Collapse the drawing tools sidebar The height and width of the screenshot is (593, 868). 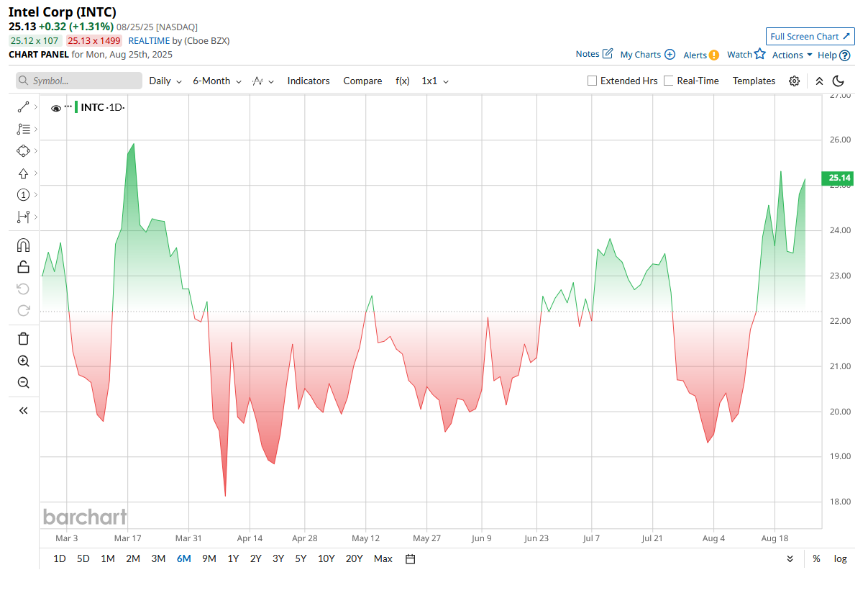(23, 410)
